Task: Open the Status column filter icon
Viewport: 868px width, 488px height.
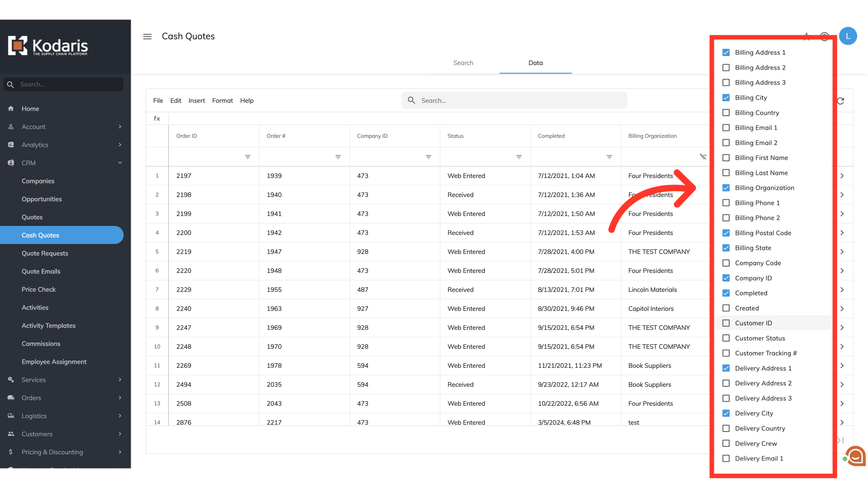Action: 519,157
